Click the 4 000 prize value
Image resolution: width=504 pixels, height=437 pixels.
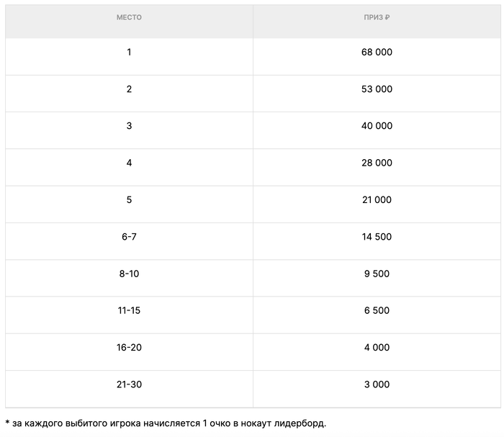[x=377, y=348]
